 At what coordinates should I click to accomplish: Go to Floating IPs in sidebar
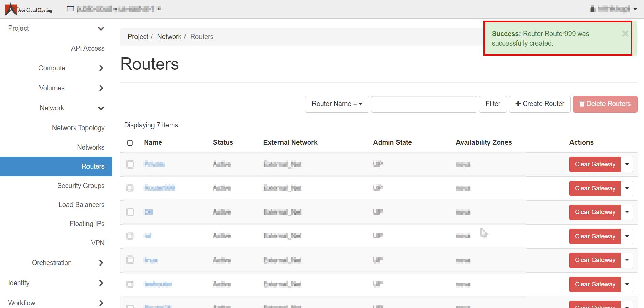[87, 224]
